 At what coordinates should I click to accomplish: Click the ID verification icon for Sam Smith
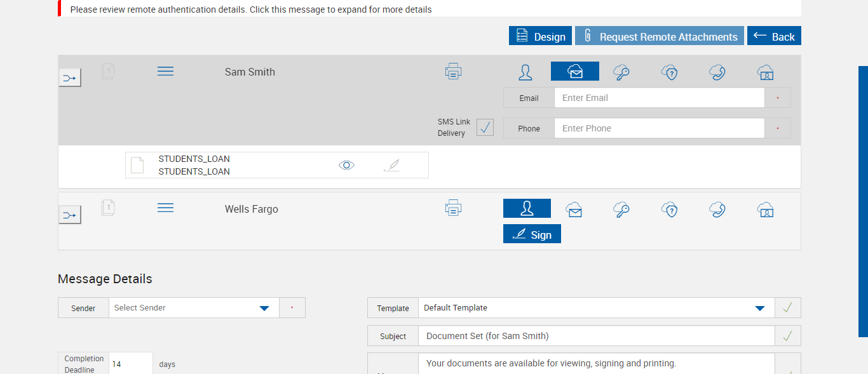pyautogui.click(x=766, y=72)
